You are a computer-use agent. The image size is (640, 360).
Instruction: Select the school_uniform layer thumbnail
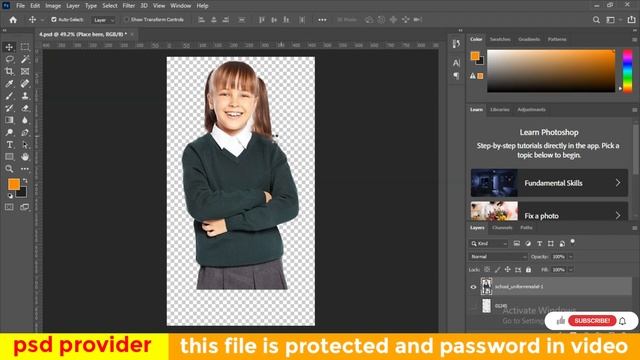[486, 287]
